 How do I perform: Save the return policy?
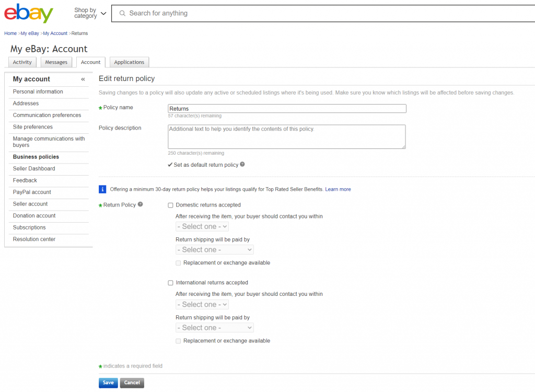point(108,383)
